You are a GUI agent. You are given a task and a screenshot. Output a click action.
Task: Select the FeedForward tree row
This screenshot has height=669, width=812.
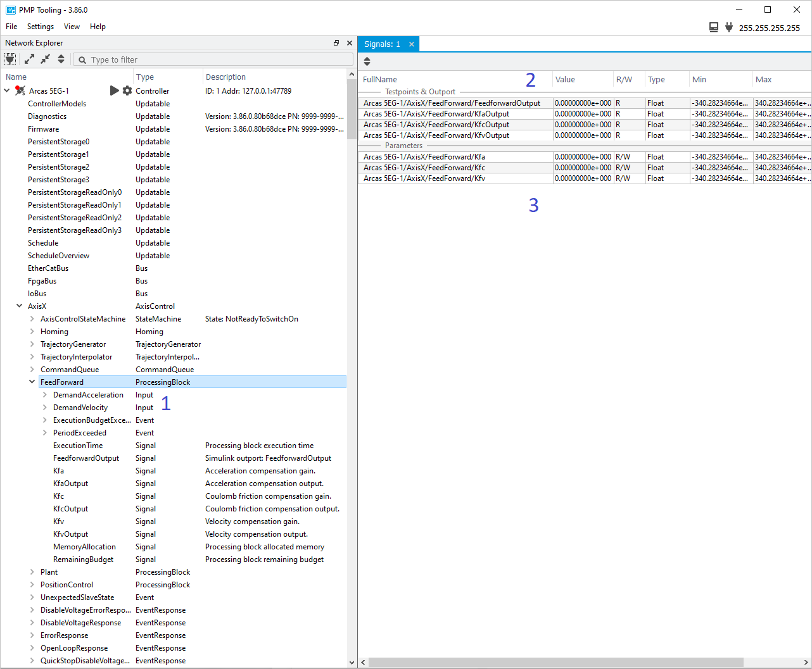coord(193,382)
